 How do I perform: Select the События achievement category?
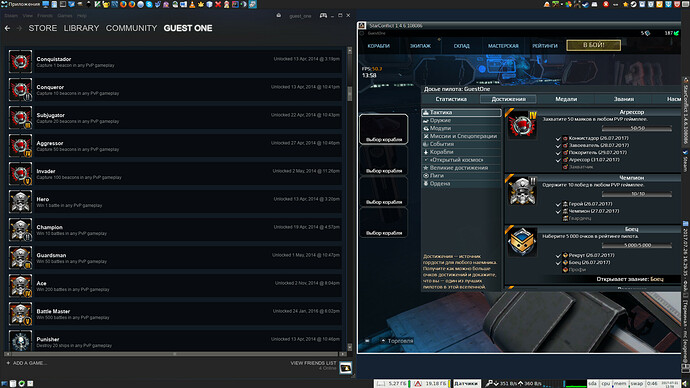coord(461,144)
